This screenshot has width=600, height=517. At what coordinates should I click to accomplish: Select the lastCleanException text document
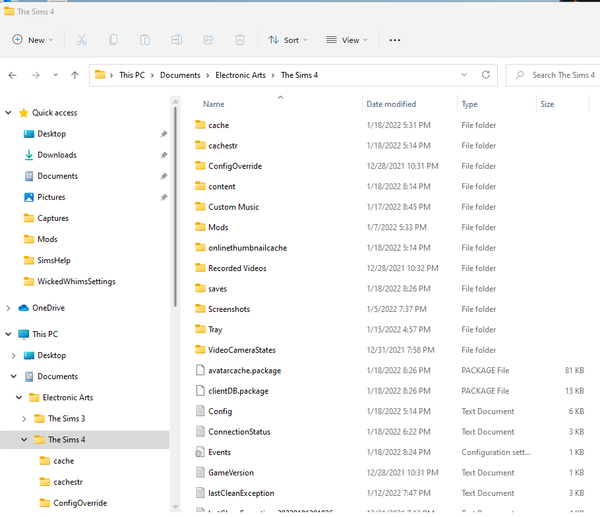pos(390,493)
